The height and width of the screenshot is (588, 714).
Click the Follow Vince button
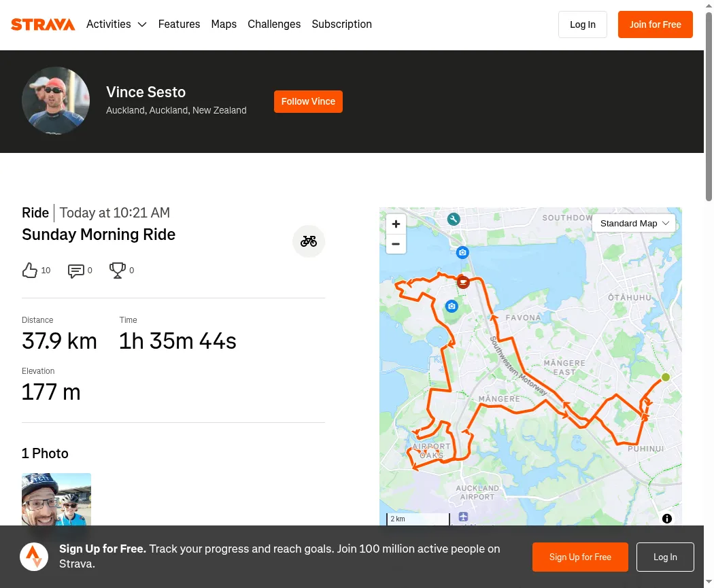pyautogui.click(x=308, y=101)
